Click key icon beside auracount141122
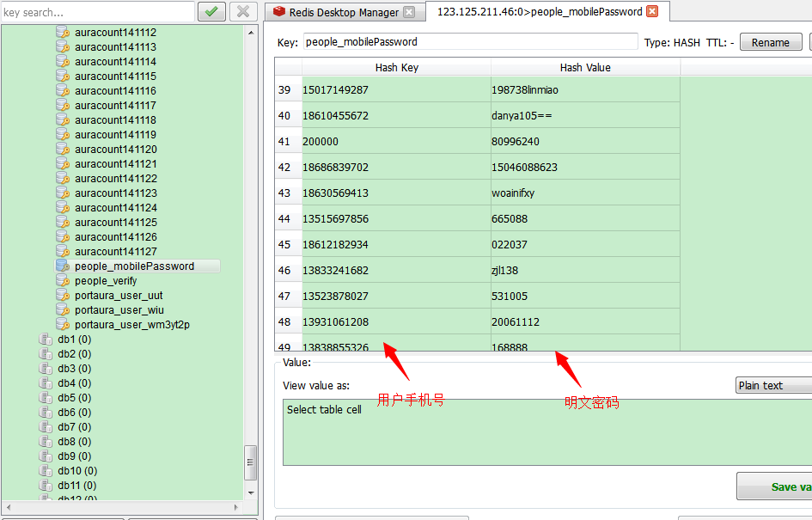The height and width of the screenshot is (520, 812). coord(63,178)
